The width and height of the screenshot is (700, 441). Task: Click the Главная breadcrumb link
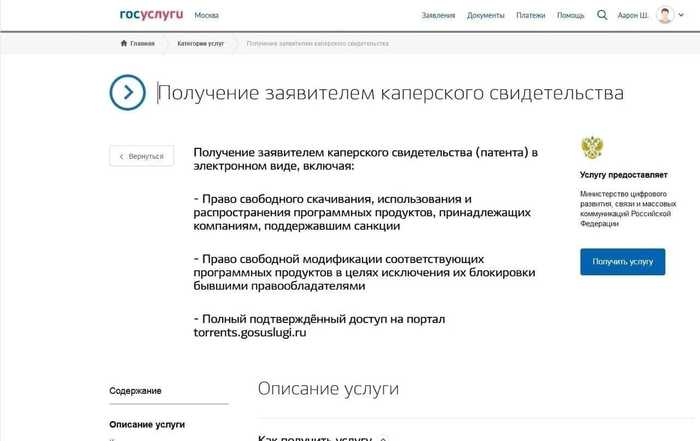142,43
